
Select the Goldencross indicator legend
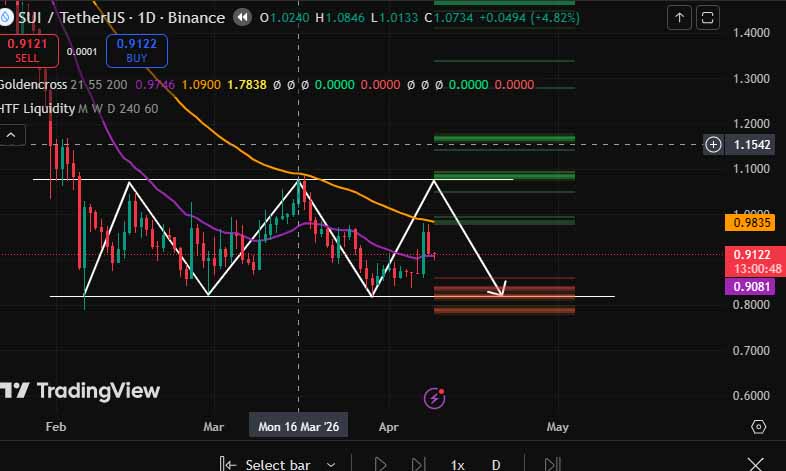click(33, 85)
